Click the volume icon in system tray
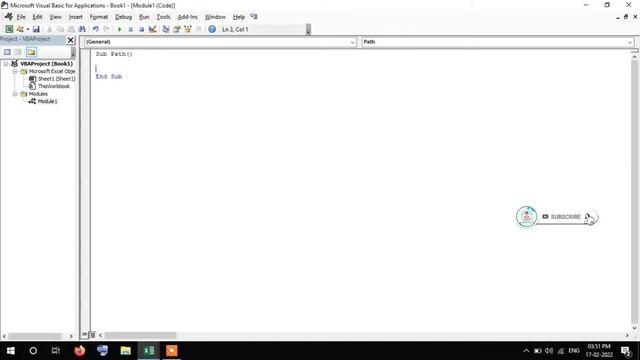This screenshot has width=640, height=360. tap(549, 351)
